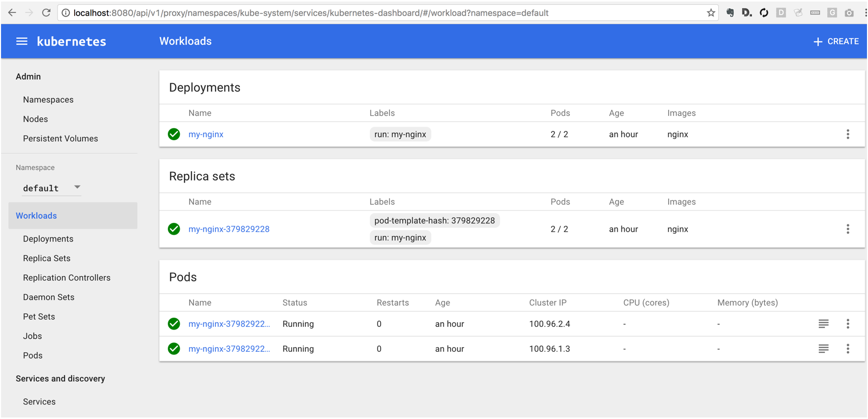This screenshot has height=419, width=868.
Task: Click Cluster IP column header in Pods
Action: point(548,303)
